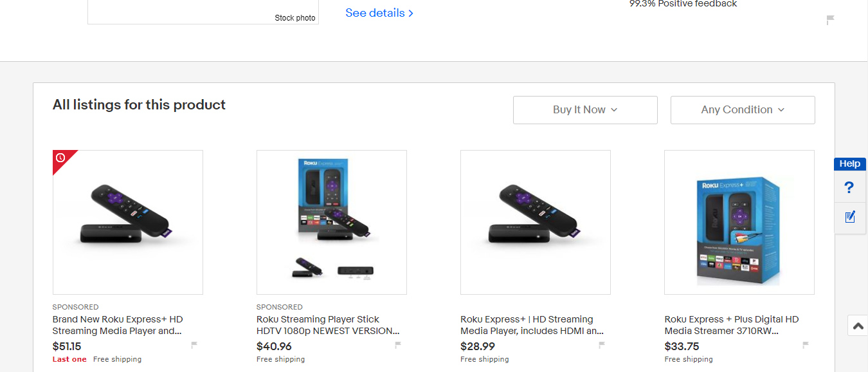The height and width of the screenshot is (372, 868).
Task: Click the feedback comment icon in the Help panel
Action: coord(849,217)
